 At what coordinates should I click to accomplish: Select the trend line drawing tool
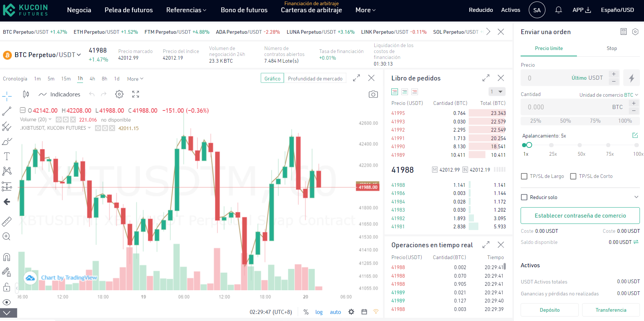(7, 111)
